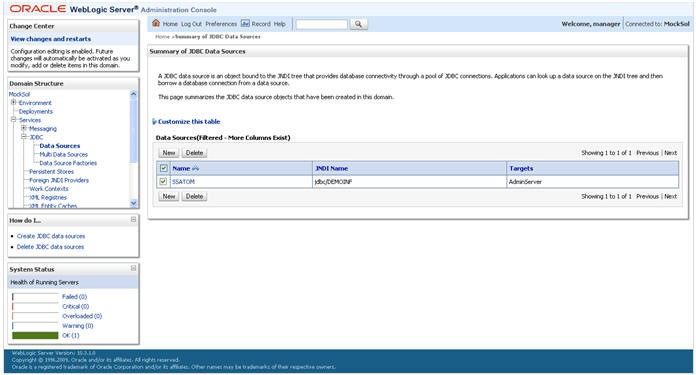Image resolution: width=696 pixels, height=375 pixels.
Task: Select Data Source Factories tree item
Action: (68, 163)
